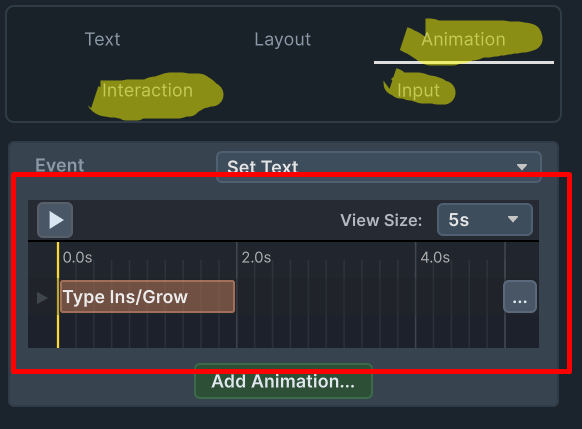Go to the Input tab
Image resolution: width=582 pixels, height=429 pixels.
pos(418,91)
